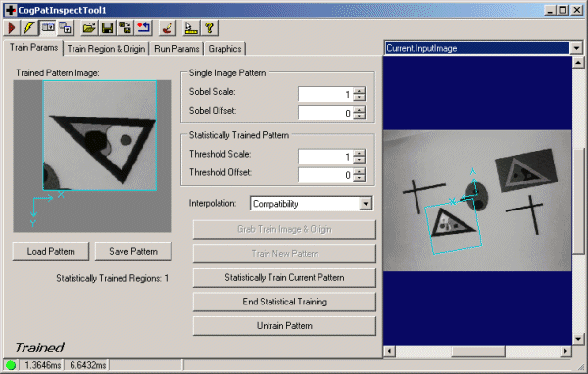This screenshot has height=374, width=588.
Task: Click the horizontal scrollbar right arrow
Action: (x=565, y=351)
